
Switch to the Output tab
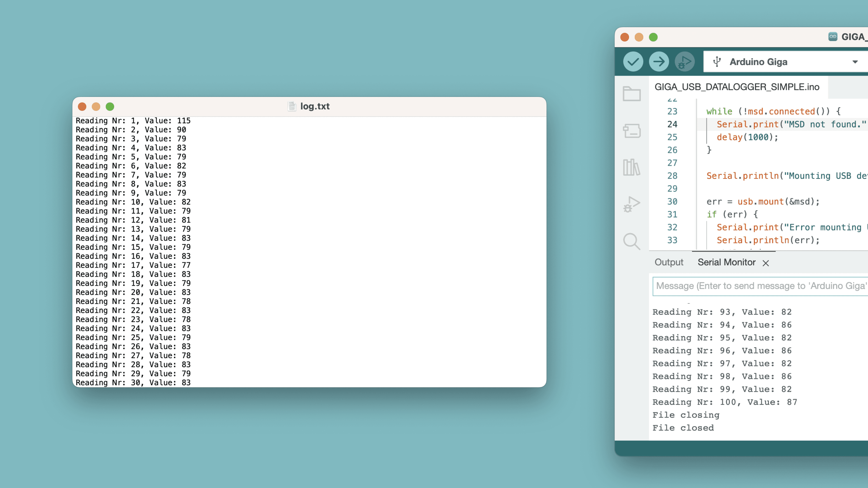[669, 262]
